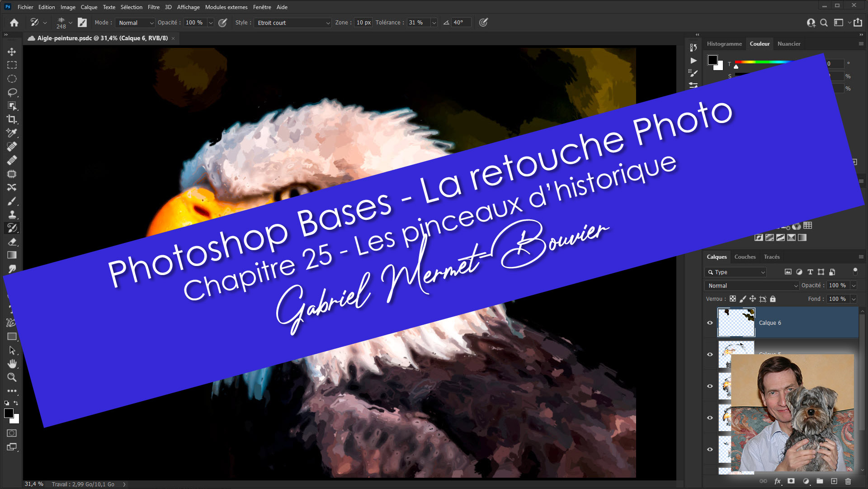Select the Zoom tool
The width and height of the screenshot is (868, 489).
click(12, 377)
